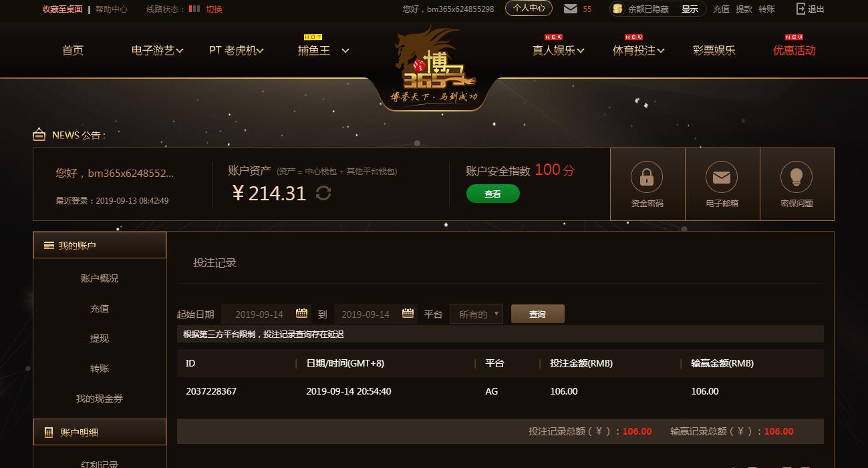Open calendar icon for the start date
Viewport: 868px width, 468px height.
301,313
